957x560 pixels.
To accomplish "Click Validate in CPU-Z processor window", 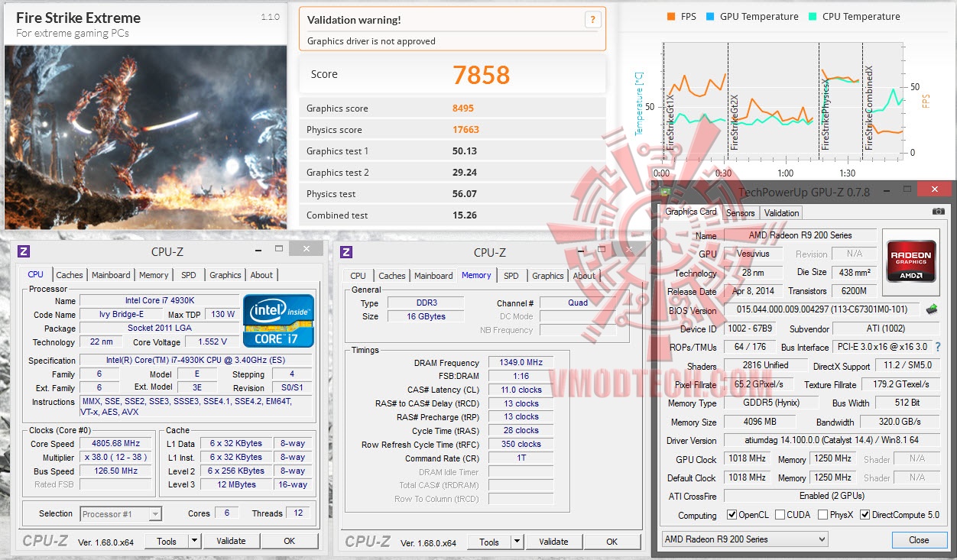I will tap(231, 541).
